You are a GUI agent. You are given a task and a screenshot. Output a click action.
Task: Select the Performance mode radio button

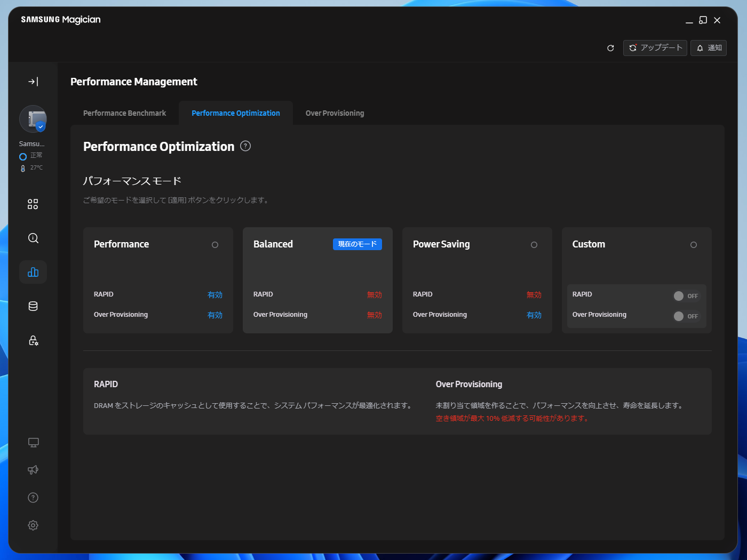tap(215, 245)
